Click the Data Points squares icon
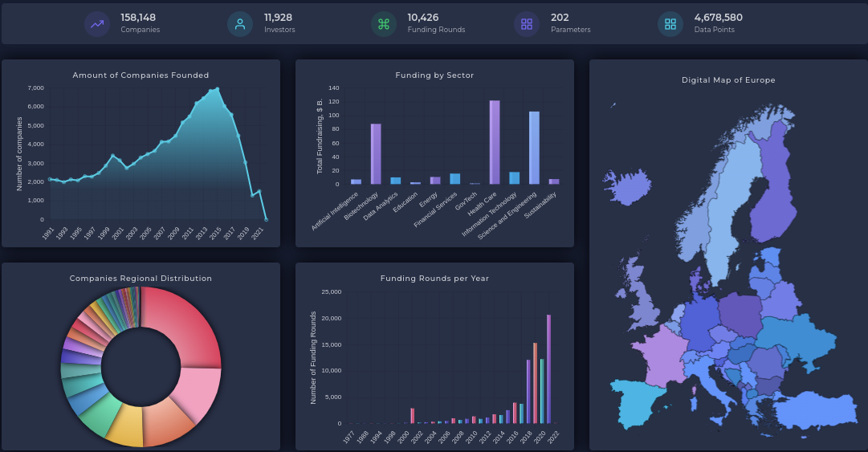 point(670,24)
